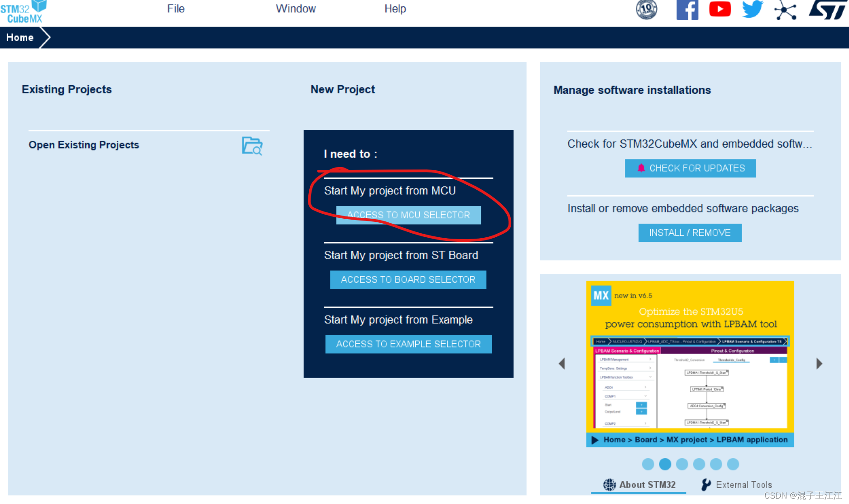The height and width of the screenshot is (504, 849).
Task: Show next banner with right arrow
Action: (x=819, y=364)
